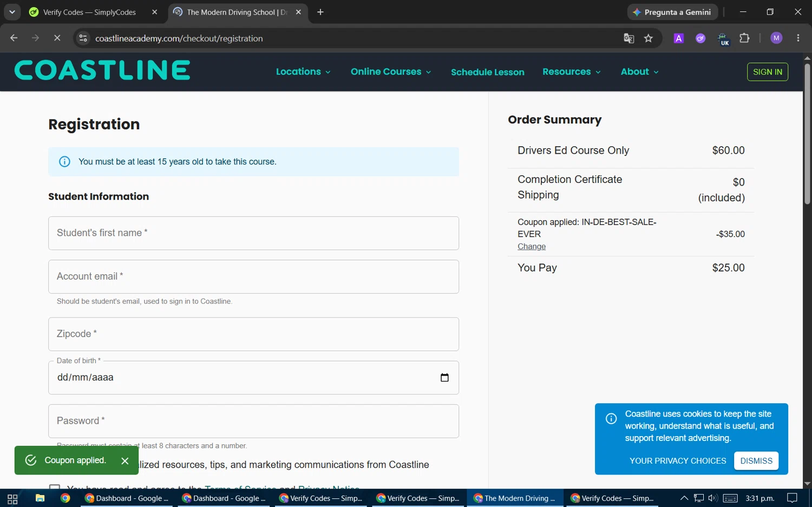Viewport: 812px width, 507px height.
Task: Dismiss the Coupon applied toast
Action: [x=125, y=460]
